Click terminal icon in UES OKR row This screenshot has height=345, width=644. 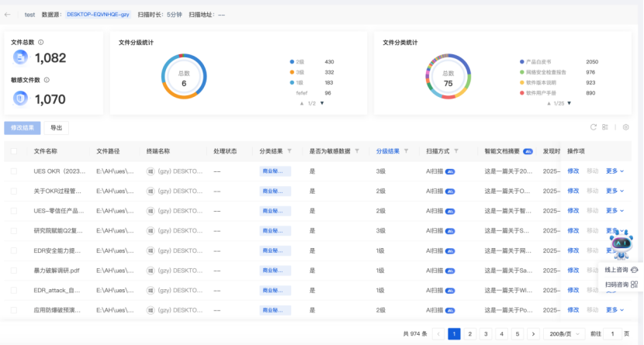(151, 171)
